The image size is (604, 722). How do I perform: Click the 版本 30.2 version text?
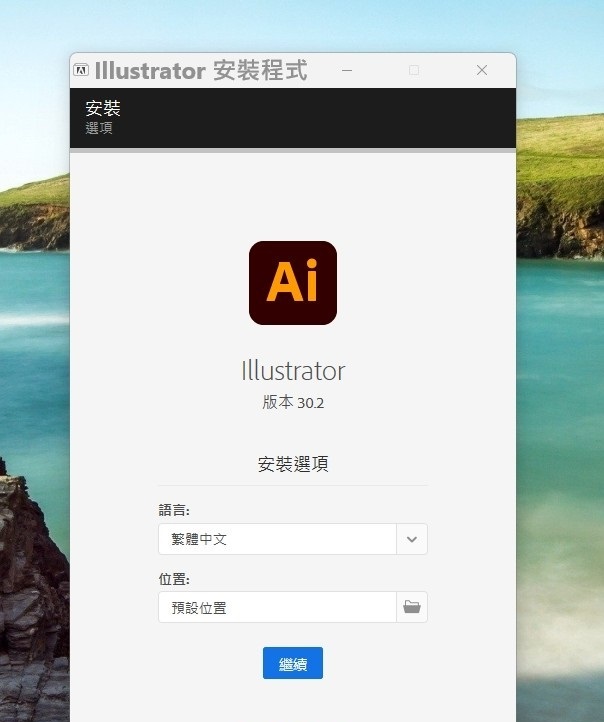[x=293, y=403]
